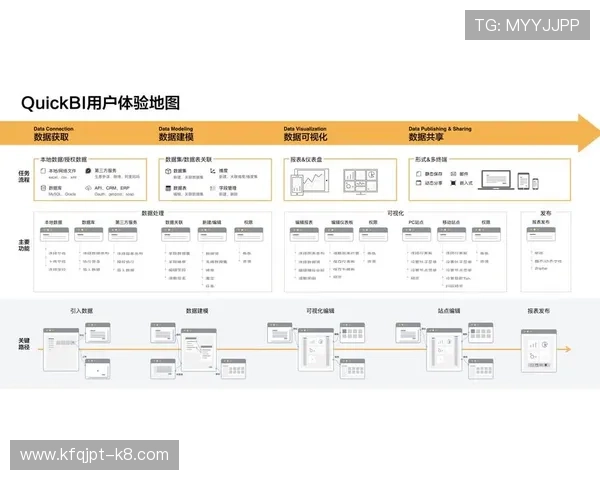The width and height of the screenshot is (600, 480).
Task: Click the 字段管理 icon
Action: (x=213, y=188)
